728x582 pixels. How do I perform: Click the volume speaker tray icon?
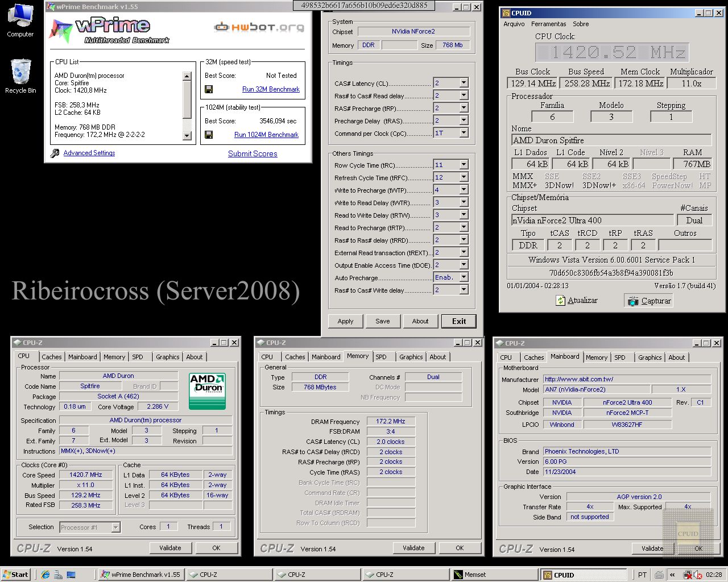(697, 575)
